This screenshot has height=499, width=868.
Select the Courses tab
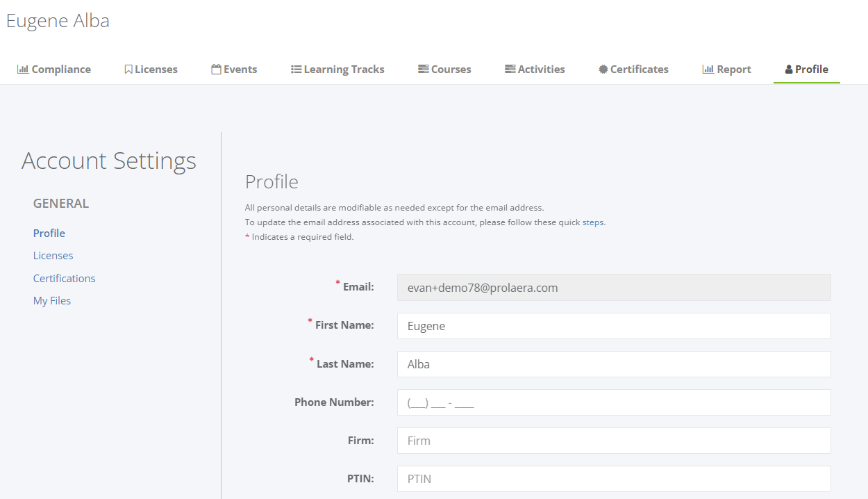click(444, 69)
